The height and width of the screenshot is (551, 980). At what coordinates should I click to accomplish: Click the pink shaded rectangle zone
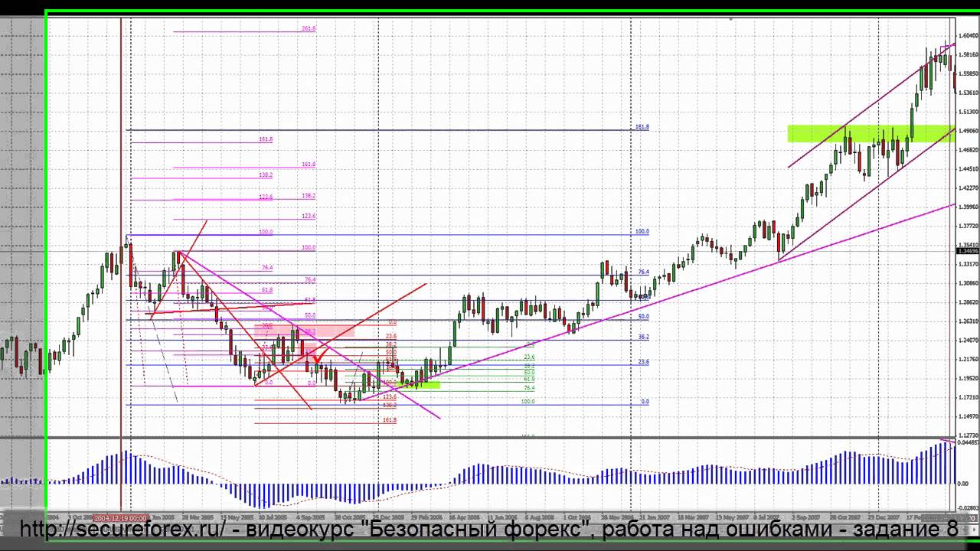325,330
